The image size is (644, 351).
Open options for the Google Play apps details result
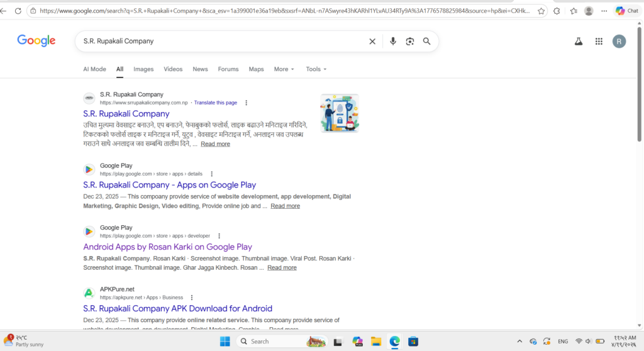[x=211, y=174]
